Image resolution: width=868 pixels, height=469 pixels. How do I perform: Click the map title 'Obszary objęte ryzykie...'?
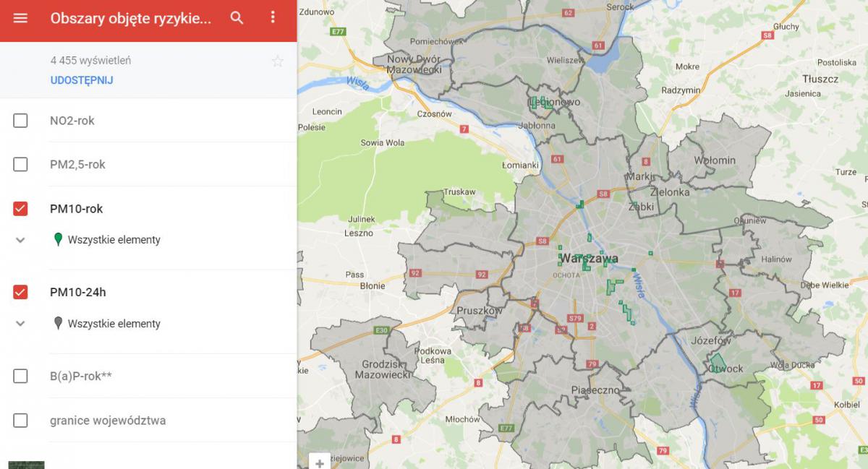coord(131,18)
